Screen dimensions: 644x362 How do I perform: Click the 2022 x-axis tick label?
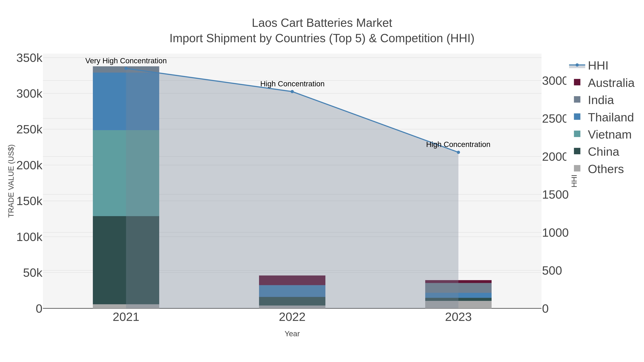pos(292,317)
